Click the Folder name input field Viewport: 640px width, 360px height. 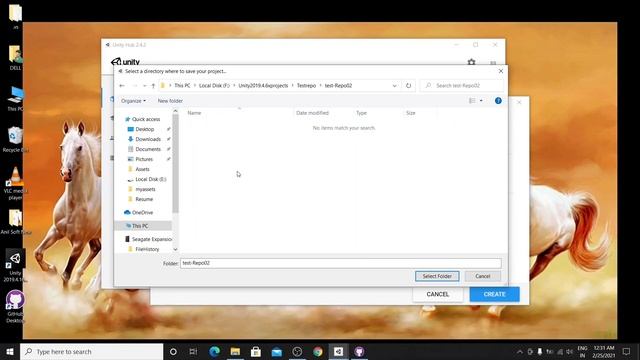341,263
